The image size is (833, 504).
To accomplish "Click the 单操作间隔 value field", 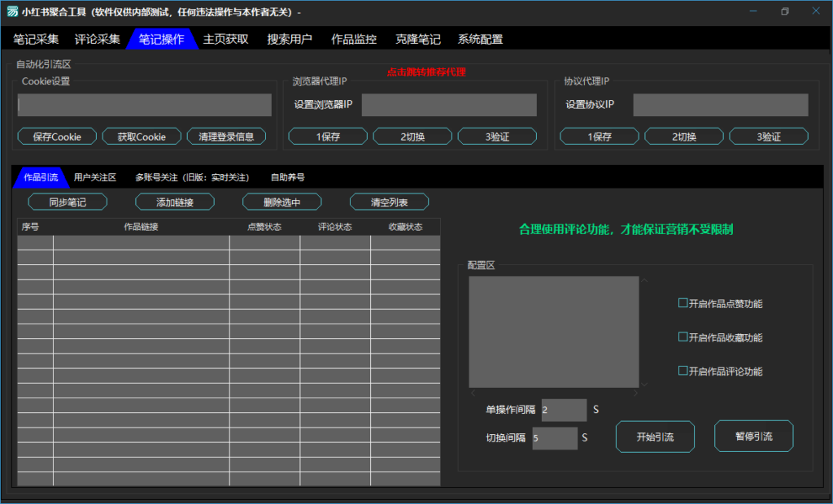I will point(565,410).
